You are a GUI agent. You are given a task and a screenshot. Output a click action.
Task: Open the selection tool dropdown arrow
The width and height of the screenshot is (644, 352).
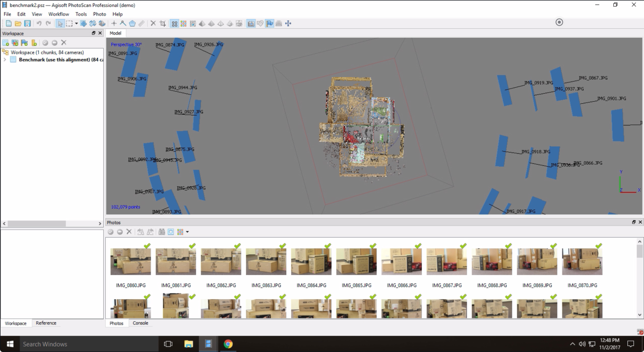coord(77,23)
